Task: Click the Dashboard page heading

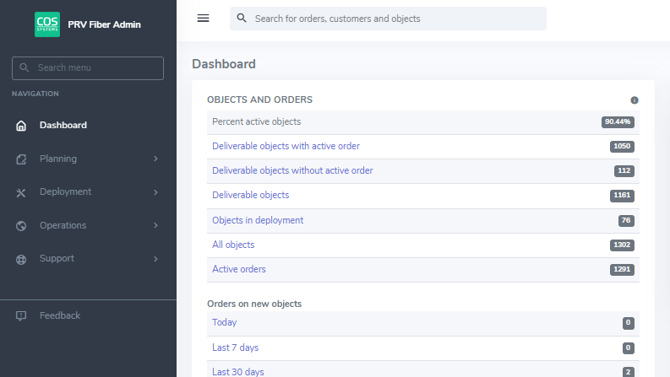Action: coord(223,64)
